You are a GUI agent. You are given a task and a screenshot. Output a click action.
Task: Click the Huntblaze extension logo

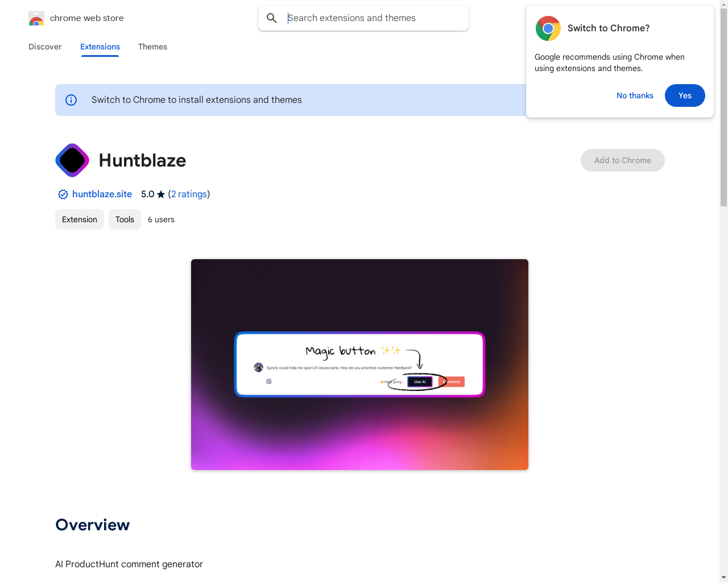pyautogui.click(x=72, y=160)
